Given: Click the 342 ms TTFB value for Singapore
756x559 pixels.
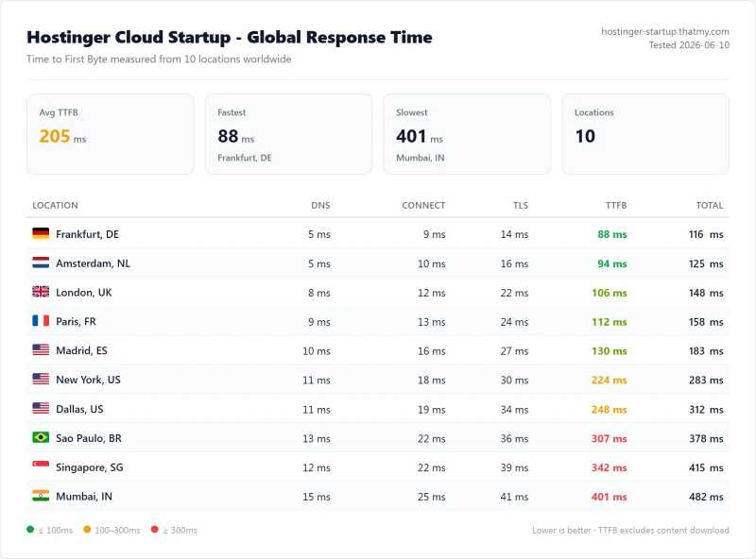Looking at the screenshot, I should [610, 467].
